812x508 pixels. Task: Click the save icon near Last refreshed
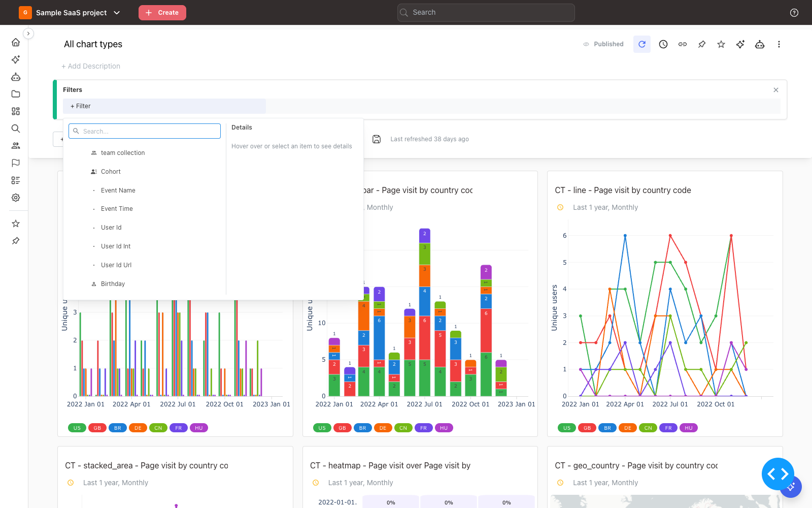[x=377, y=139]
